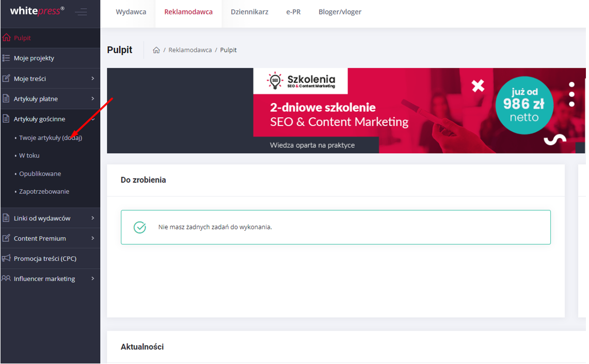Expand the Moje treści submenu chevron
This screenshot has width=589, height=364.
(x=93, y=78)
